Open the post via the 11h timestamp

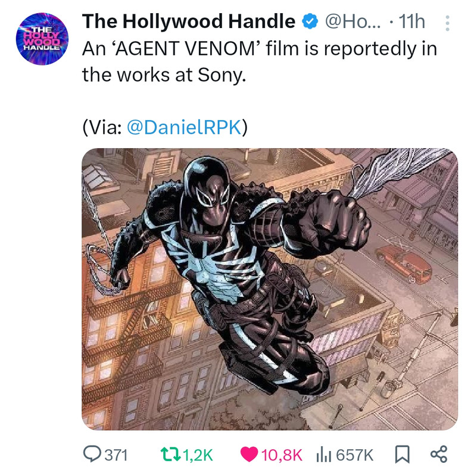pos(411,21)
